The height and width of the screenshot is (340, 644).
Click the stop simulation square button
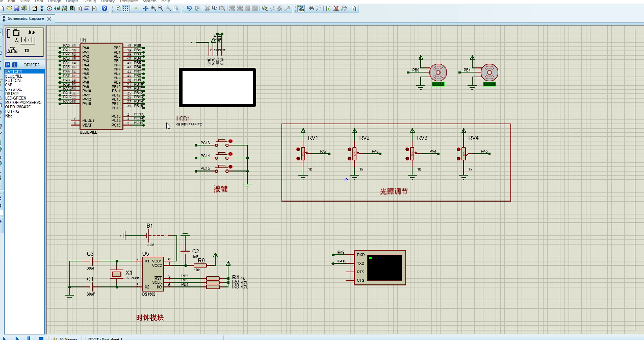pos(41,338)
